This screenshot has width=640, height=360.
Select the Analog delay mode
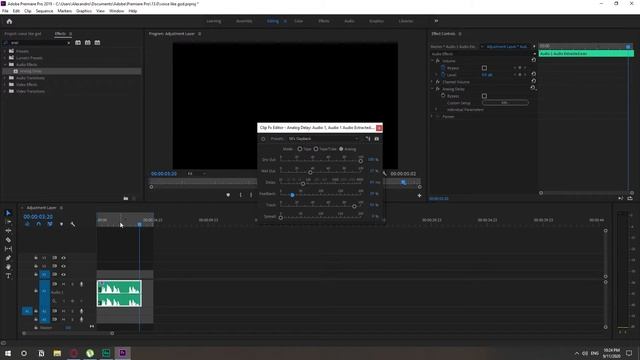pos(341,149)
